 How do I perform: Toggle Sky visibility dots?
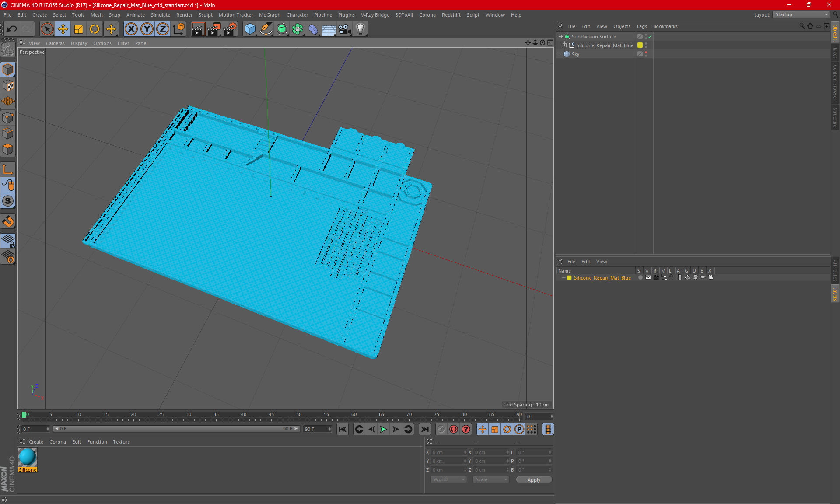pyautogui.click(x=646, y=54)
